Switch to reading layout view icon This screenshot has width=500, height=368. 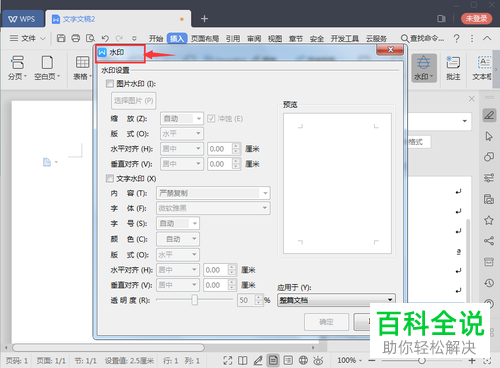click(243, 360)
